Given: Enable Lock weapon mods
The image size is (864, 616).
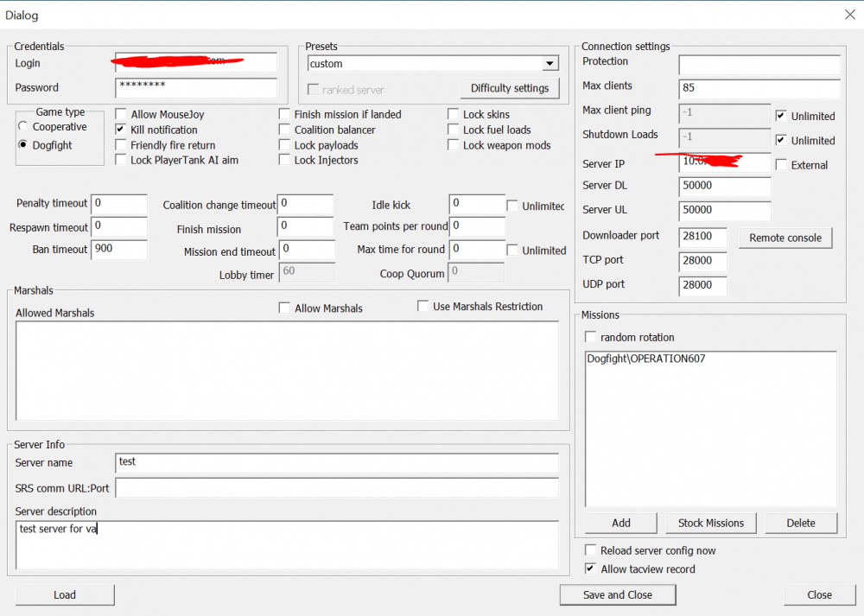Looking at the screenshot, I should point(453,144).
